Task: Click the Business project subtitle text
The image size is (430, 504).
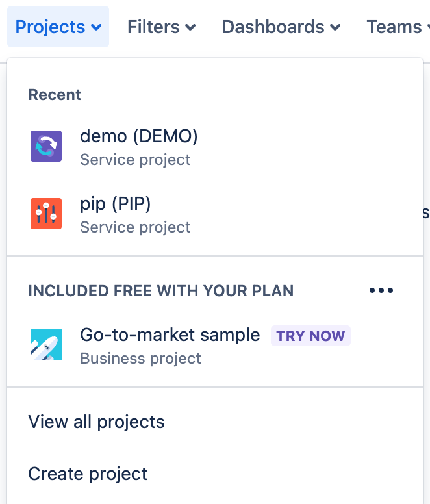Action: [140, 359]
